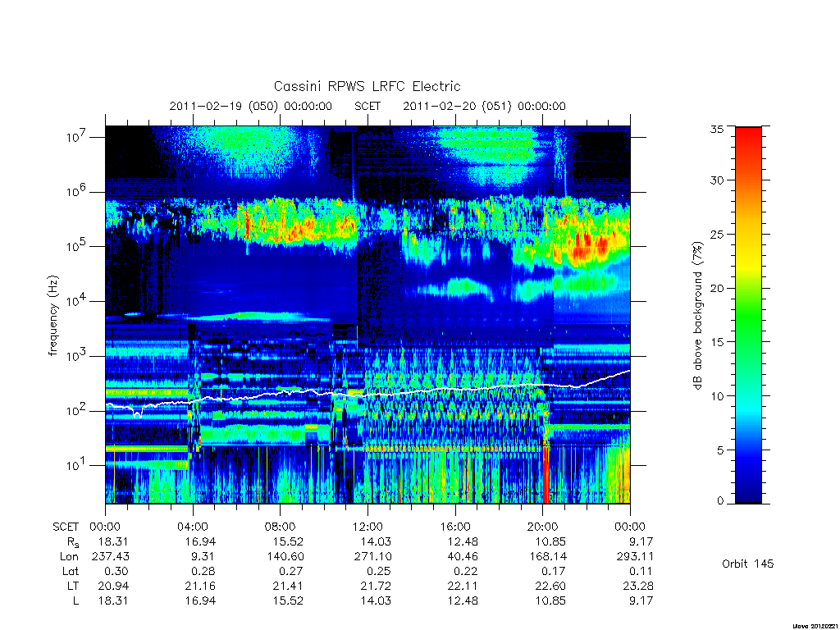The width and height of the screenshot is (840, 630).
Task: Click the 10^6 frequency tick label
Action: [77, 191]
